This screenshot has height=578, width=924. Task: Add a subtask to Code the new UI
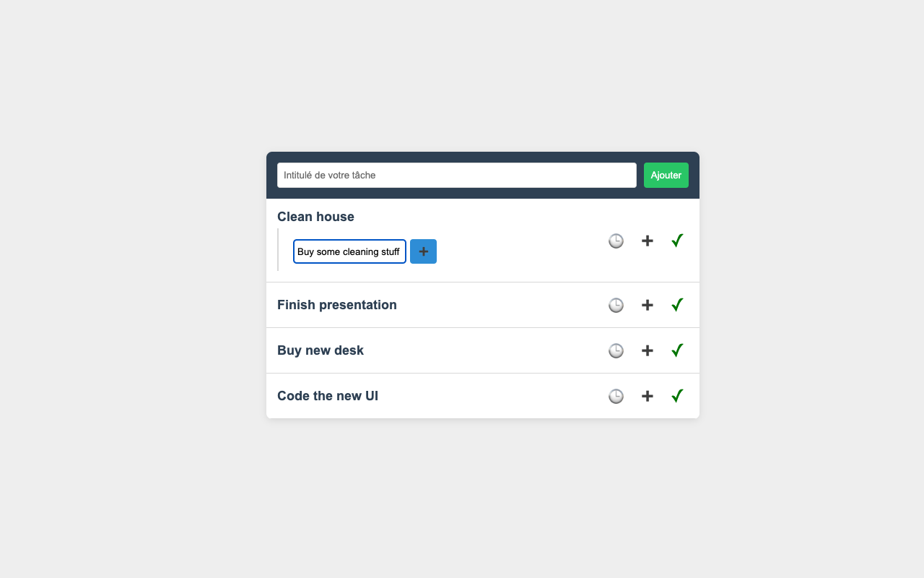click(648, 396)
